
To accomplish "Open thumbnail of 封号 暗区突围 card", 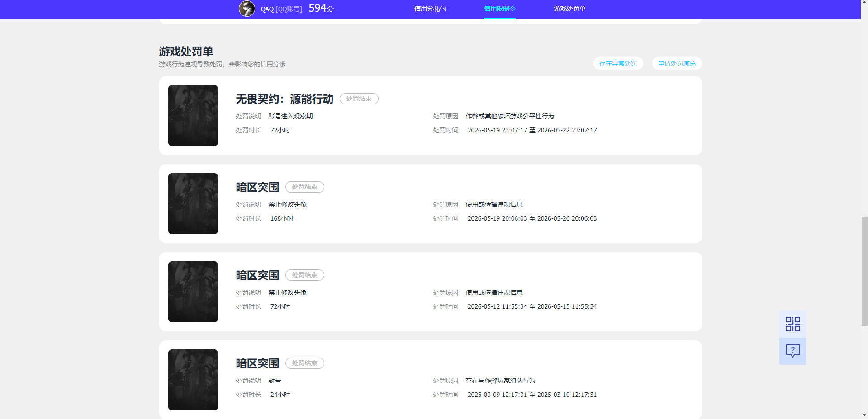I will pyautogui.click(x=193, y=380).
